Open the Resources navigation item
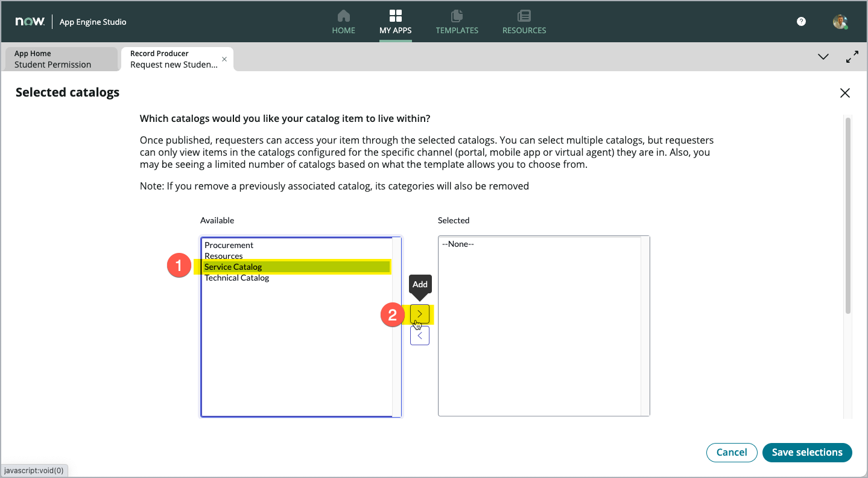The image size is (868, 478). pos(524,22)
